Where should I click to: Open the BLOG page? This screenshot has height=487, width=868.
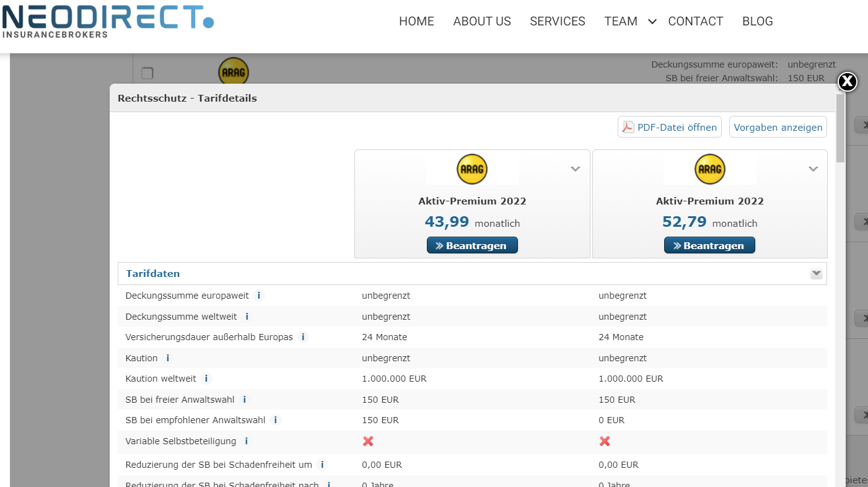tap(757, 22)
